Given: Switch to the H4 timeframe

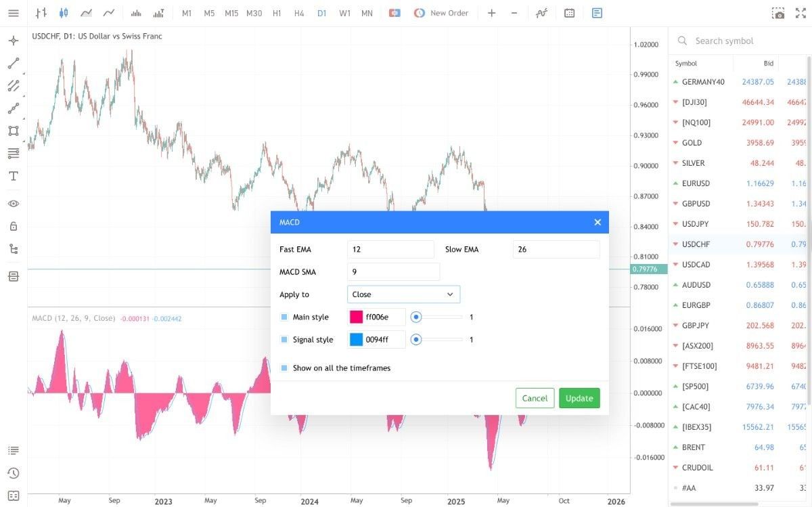Looking at the screenshot, I should [299, 13].
